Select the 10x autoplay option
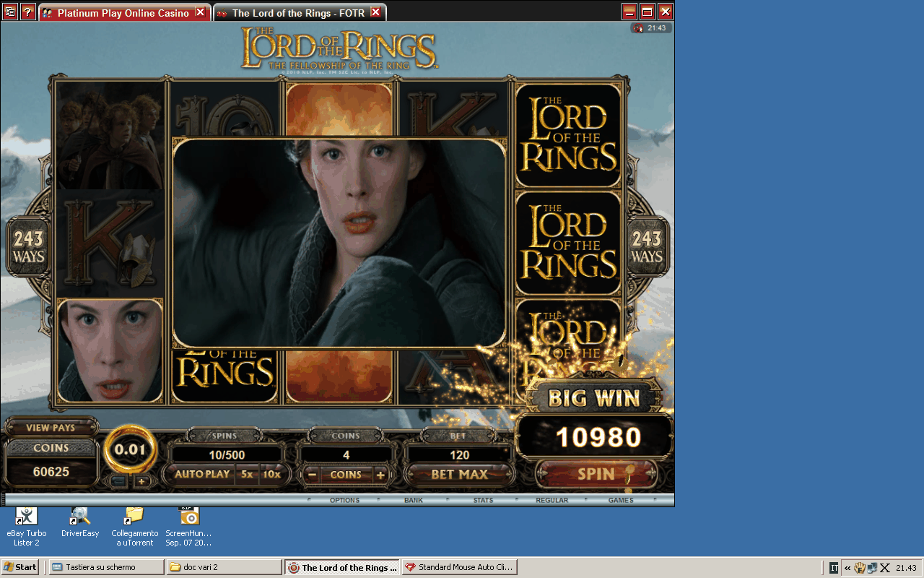The width and height of the screenshot is (924, 578). tap(271, 475)
